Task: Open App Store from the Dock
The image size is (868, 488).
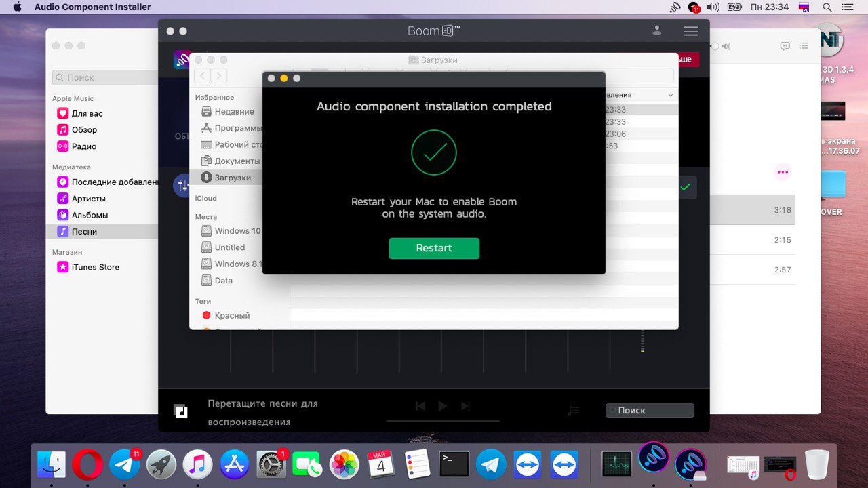Action: click(x=235, y=465)
